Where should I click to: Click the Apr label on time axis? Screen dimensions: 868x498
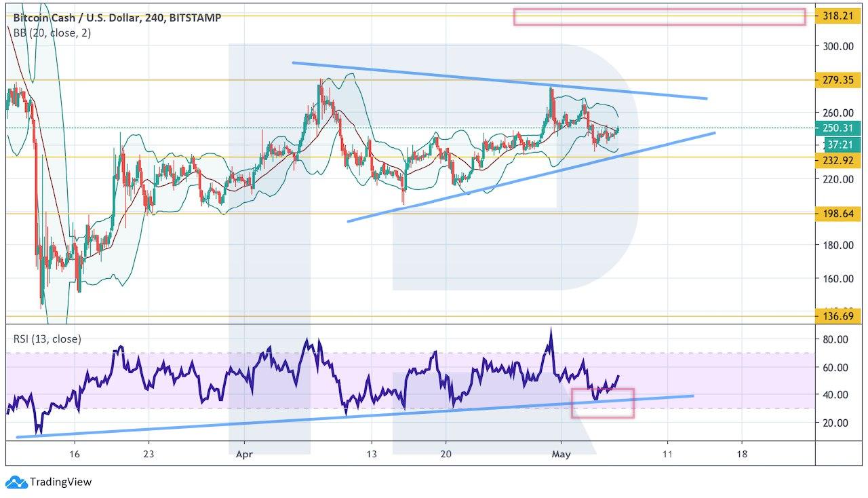click(243, 454)
